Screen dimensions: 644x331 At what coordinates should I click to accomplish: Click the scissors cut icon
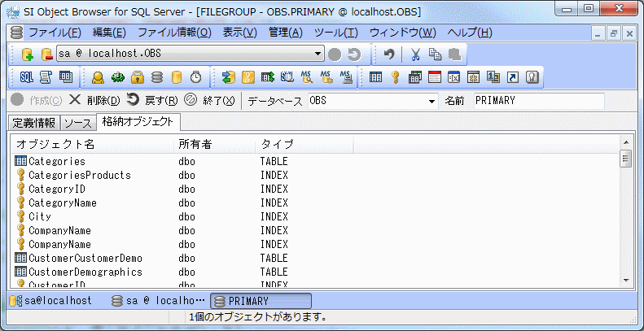pos(415,54)
